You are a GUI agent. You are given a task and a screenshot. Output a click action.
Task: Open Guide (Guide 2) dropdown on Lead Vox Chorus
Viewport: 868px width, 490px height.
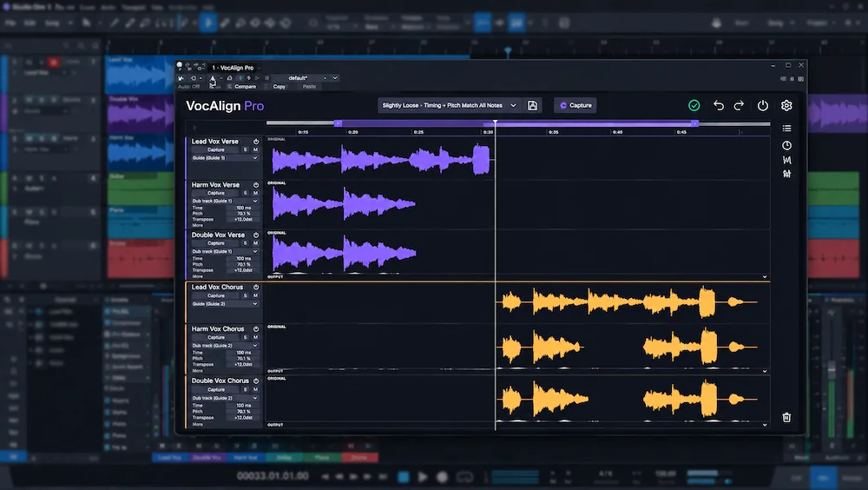click(225, 304)
